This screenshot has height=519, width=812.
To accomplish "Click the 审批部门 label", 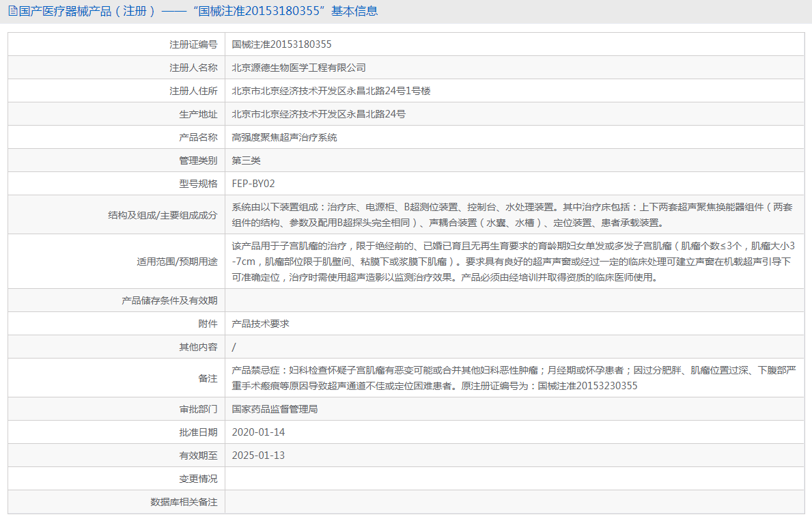I will [198, 409].
